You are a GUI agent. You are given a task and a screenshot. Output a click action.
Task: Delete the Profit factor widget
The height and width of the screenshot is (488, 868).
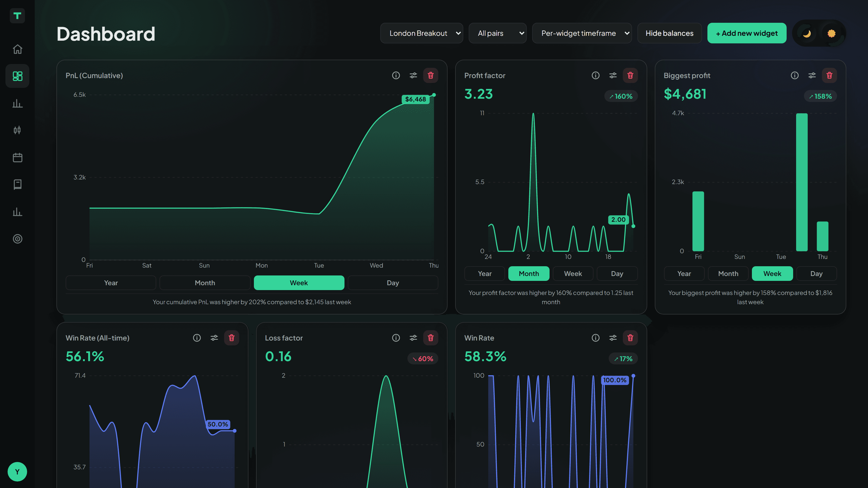[x=630, y=75]
